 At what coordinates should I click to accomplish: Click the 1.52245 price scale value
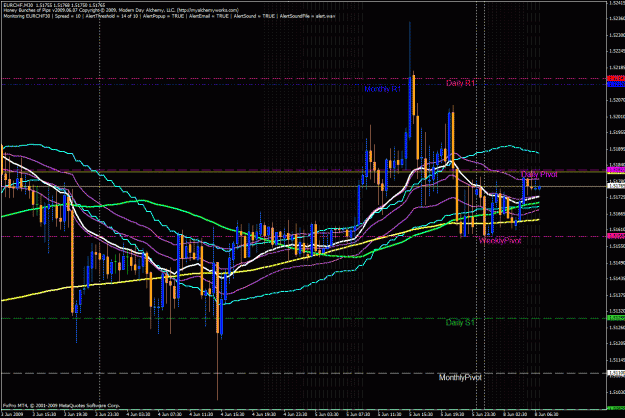click(617, 51)
